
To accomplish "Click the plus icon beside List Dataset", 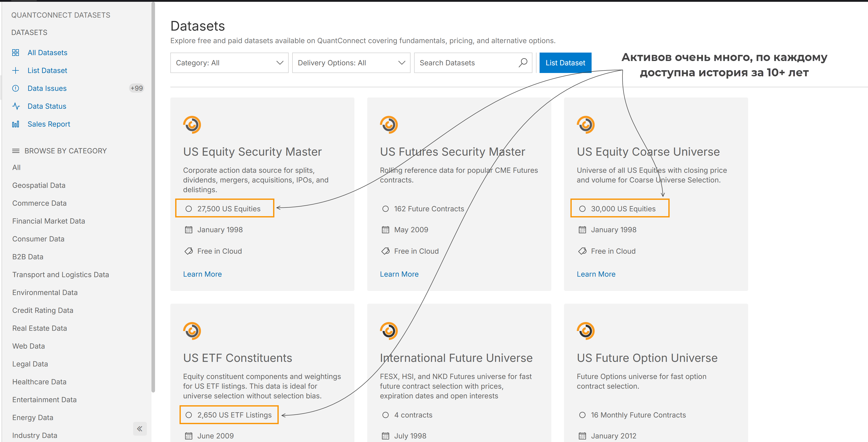I will click(16, 70).
